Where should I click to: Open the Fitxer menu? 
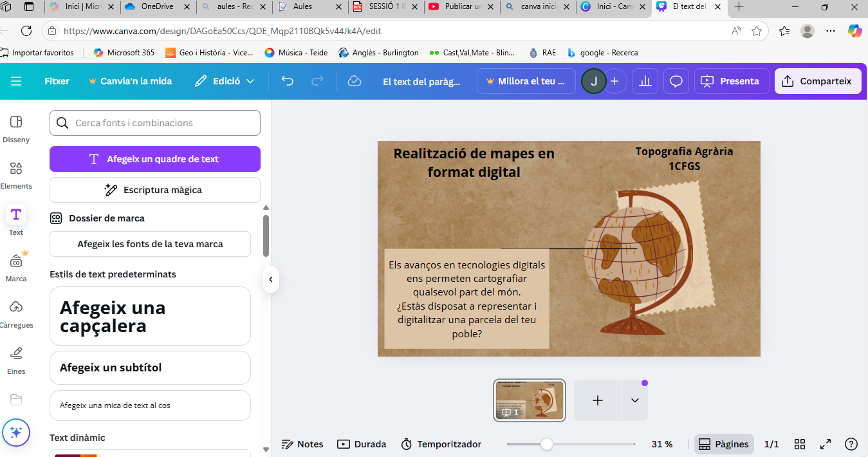click(x=57, y=81)
